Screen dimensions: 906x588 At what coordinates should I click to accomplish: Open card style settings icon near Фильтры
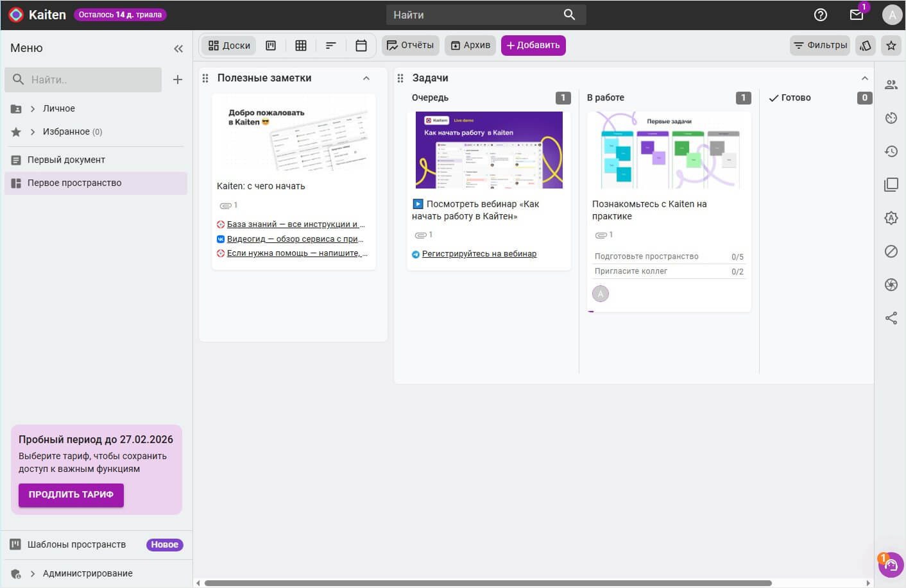(866, 46)
